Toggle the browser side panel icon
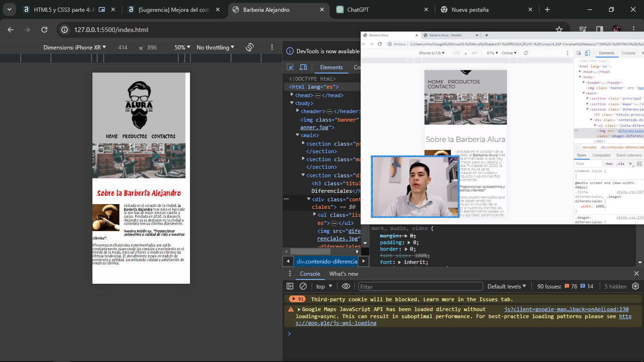 [600, 30]
